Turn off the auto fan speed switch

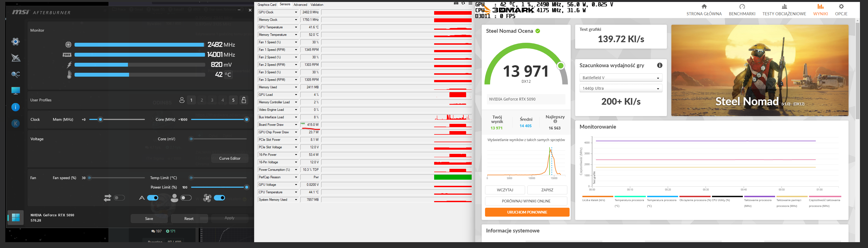[x=153, y=198]
